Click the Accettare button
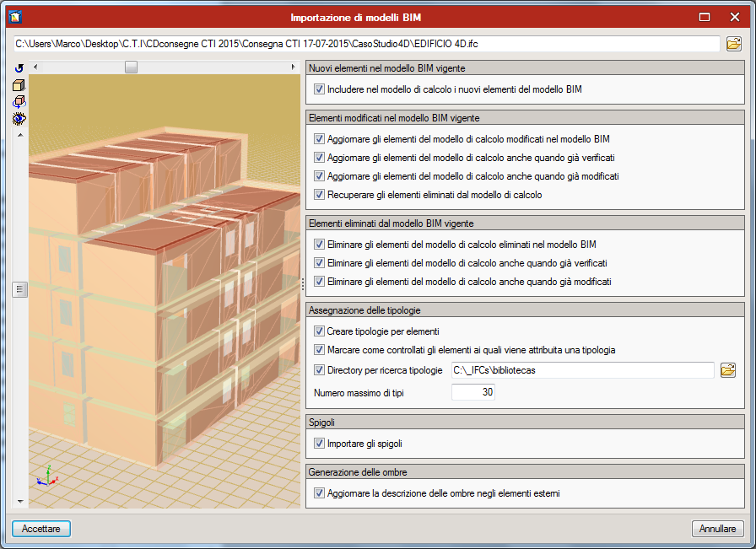This screenshot has height=549, width=756. click(40, 528)
